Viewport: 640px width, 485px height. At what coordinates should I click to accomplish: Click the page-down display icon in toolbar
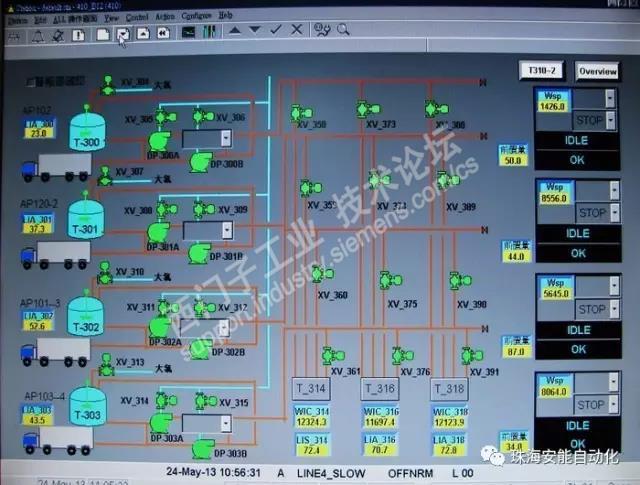[123, 34]
